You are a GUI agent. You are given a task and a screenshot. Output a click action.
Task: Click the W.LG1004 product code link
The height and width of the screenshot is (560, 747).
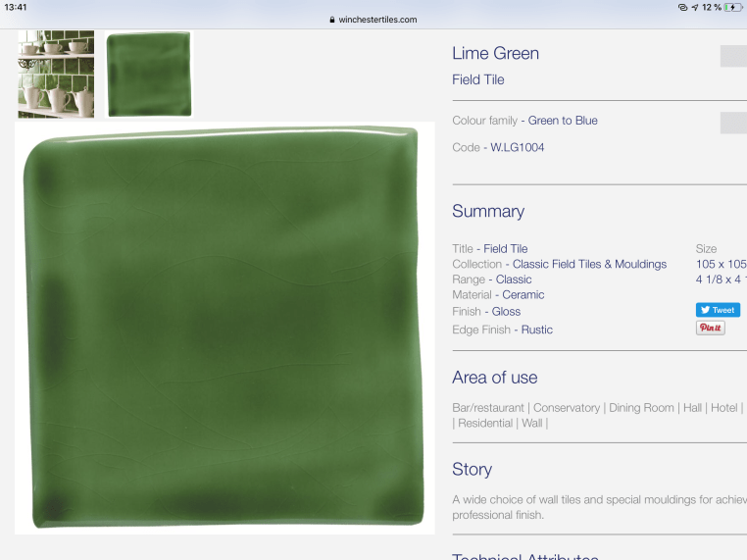[x=517, y=147]
